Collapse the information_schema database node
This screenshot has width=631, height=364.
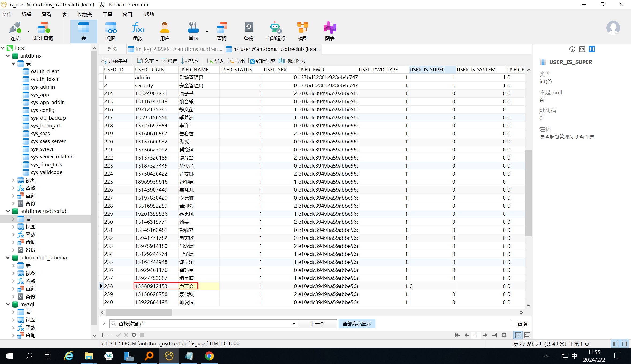tap(8, 257)
